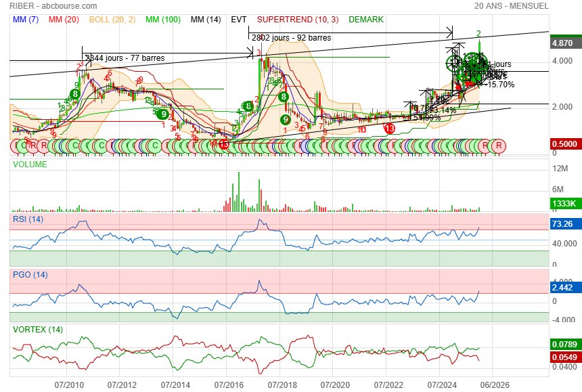Viewport: 582px width, 392px height.
Task: Click the 40.000 RSI axis label
Action: click(564, 244)
